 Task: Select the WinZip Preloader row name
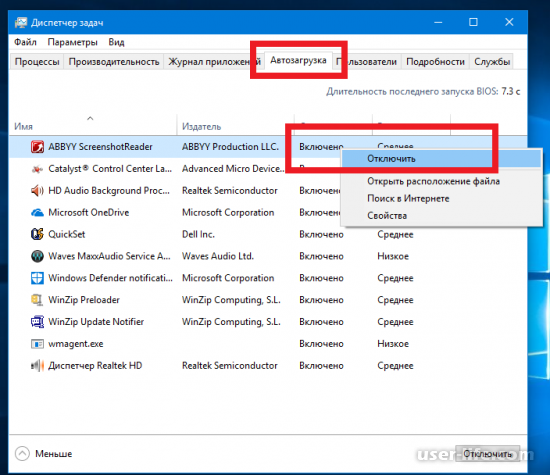coord(84,300)
